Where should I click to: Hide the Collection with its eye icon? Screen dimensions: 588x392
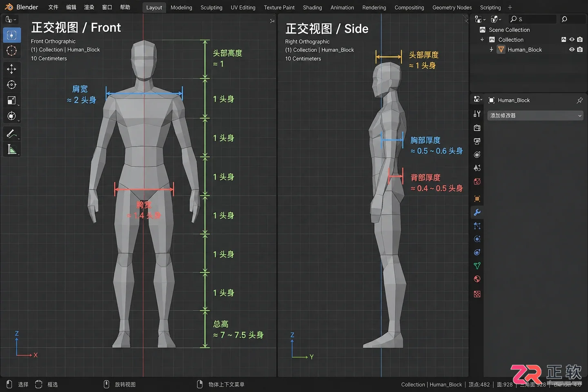click(572, 40)
